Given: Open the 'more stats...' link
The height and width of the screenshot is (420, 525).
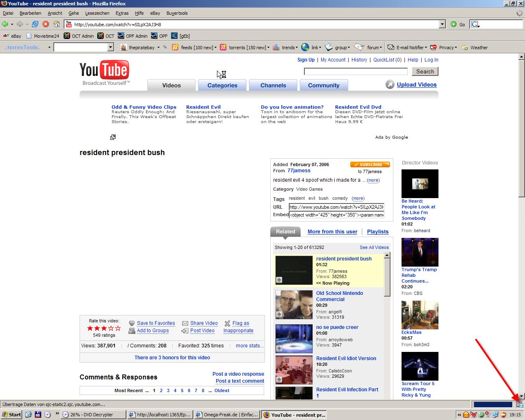Looking at the screenshot, I should (x=250, y=346).
